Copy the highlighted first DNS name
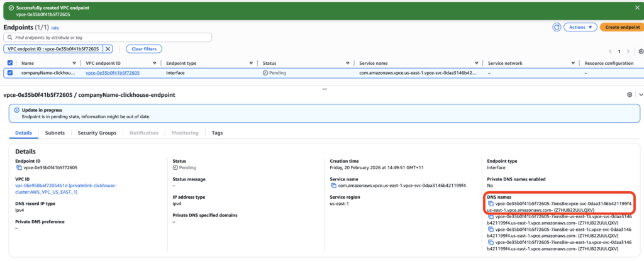Screen dimensions: 644x261 (x=491, y=204)
